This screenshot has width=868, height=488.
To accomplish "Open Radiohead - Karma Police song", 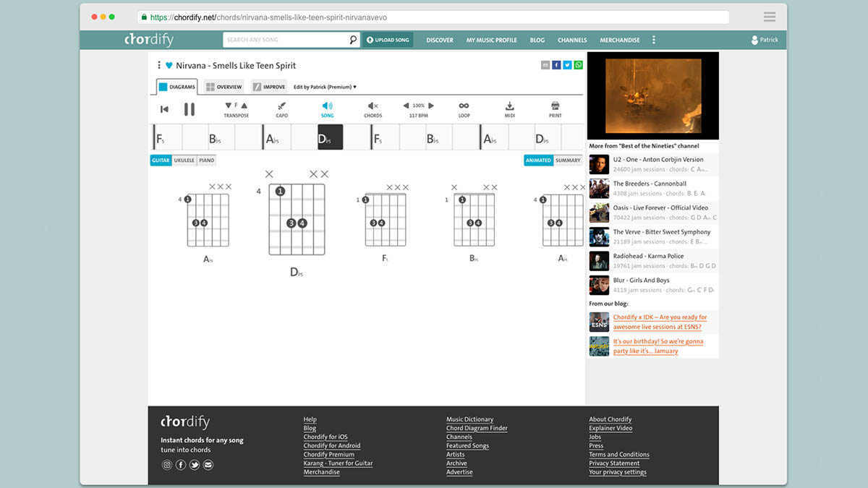I will (653, 261).
